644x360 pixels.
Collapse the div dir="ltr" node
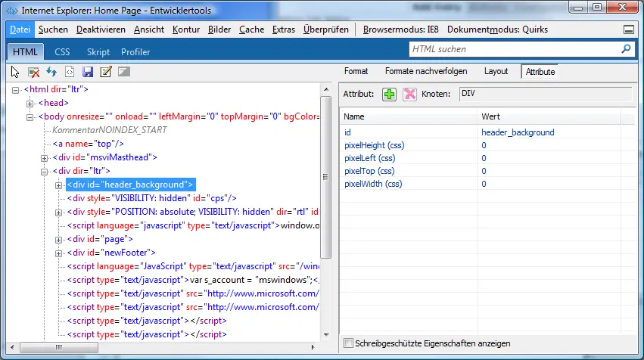[x=44, y=172]
